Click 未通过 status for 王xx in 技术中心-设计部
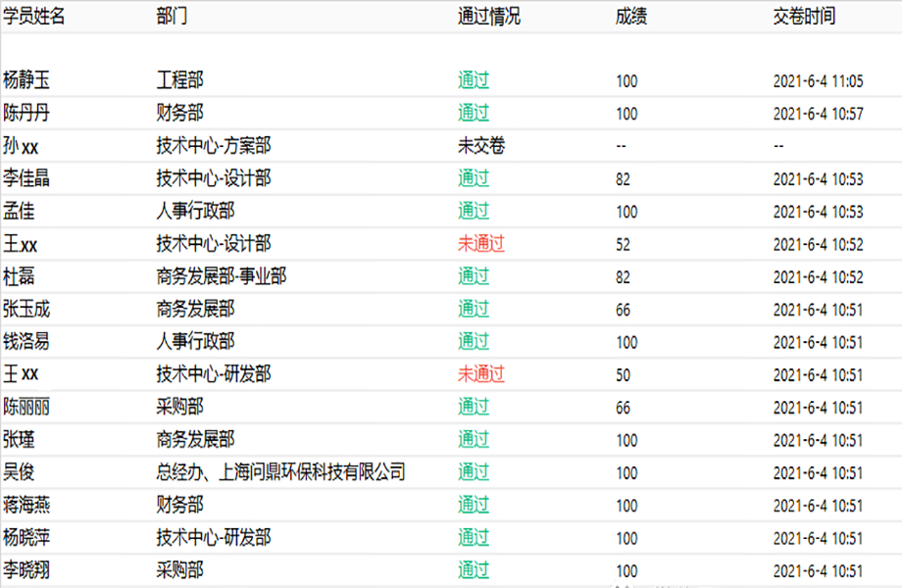 (480, 244)
